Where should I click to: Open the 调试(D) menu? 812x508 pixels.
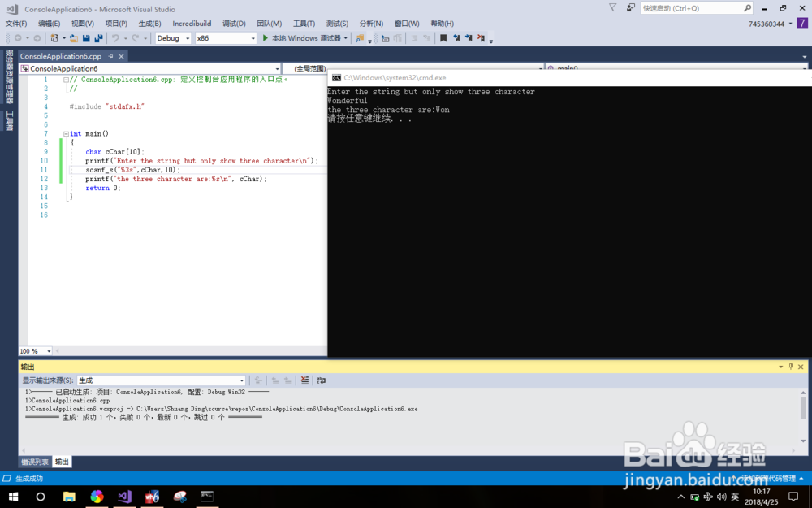point(234,24)
